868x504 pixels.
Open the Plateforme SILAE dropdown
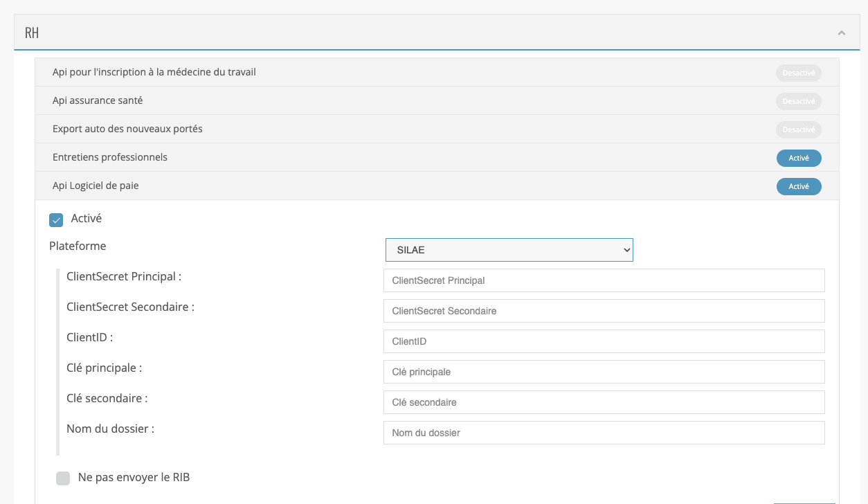coord(509,250)
